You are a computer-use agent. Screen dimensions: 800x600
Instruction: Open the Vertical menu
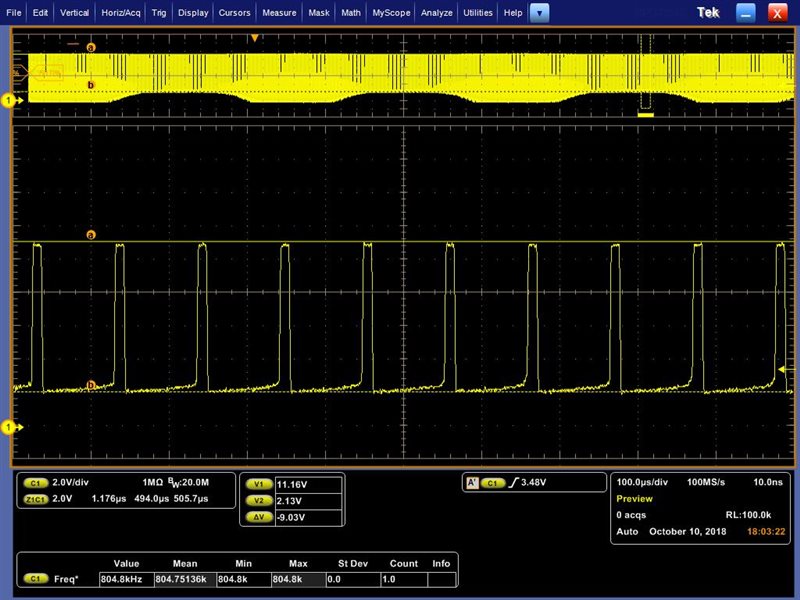coord(74,13)
